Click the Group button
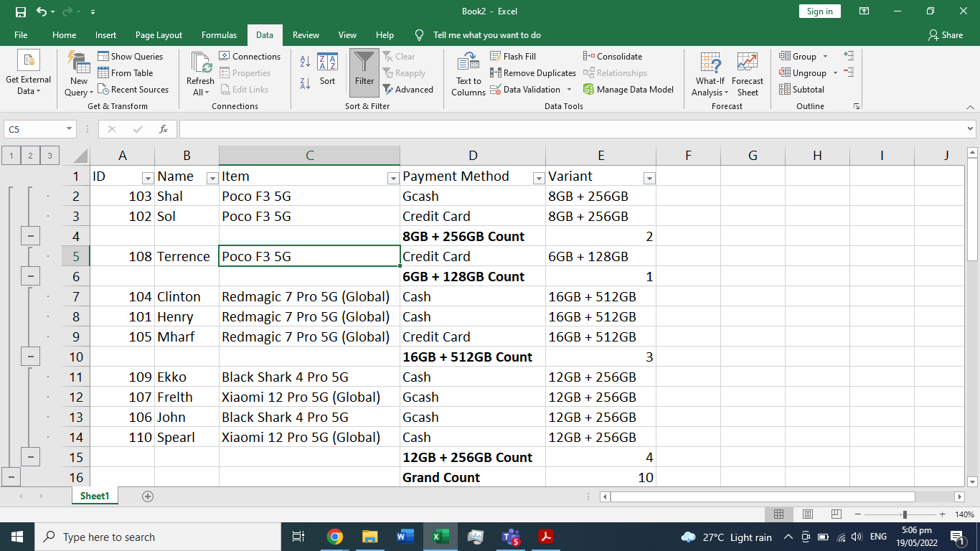This screenshot has height=551, width=980. pyautogui.click(x=798, y=56)
